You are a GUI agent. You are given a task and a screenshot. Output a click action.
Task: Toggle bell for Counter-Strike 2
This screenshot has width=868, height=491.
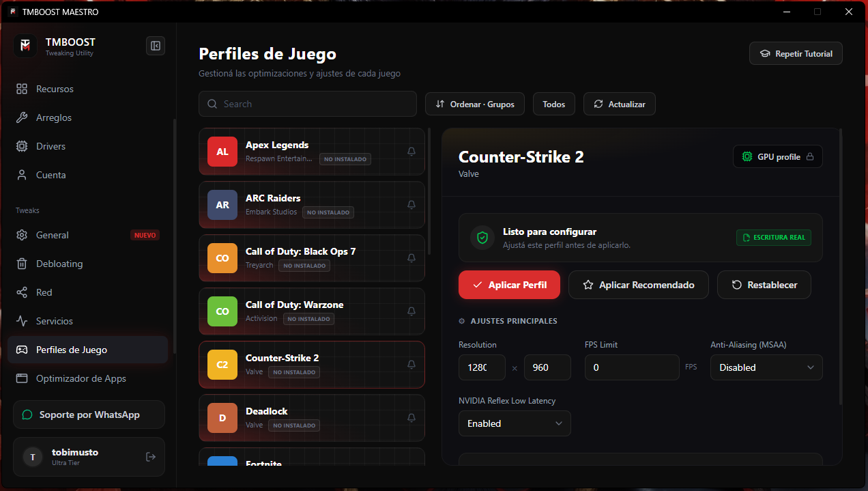(411, 365)
